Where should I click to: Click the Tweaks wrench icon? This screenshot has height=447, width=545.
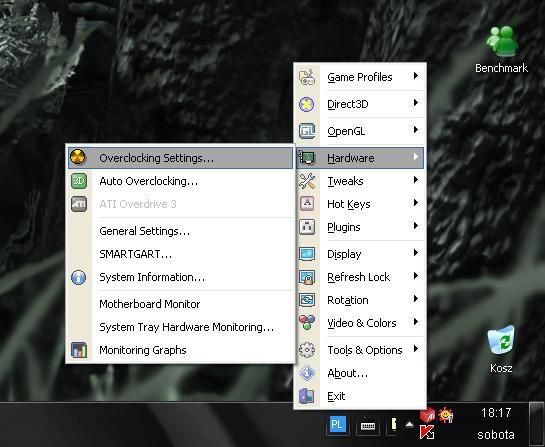[307, 181]
